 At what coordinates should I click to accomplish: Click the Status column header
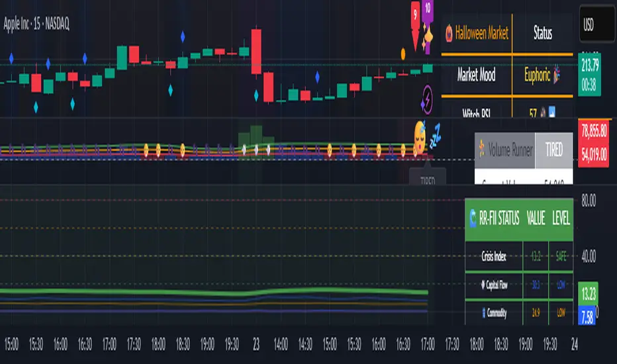pos(543,34)
